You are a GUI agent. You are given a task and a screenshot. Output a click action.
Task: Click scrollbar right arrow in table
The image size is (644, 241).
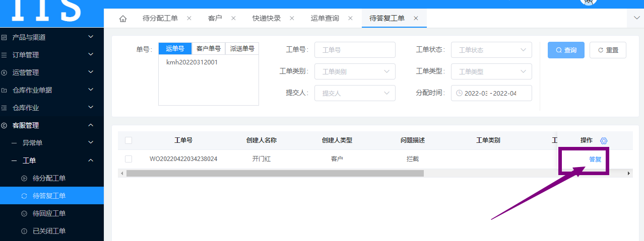click(628, 173)
